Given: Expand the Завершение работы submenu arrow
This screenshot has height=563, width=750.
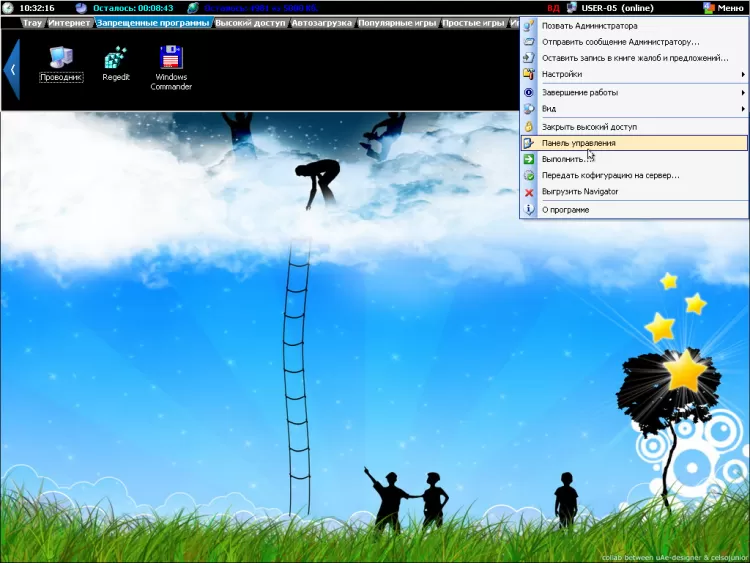Looking at the screenshot, I should click(743, 92).
